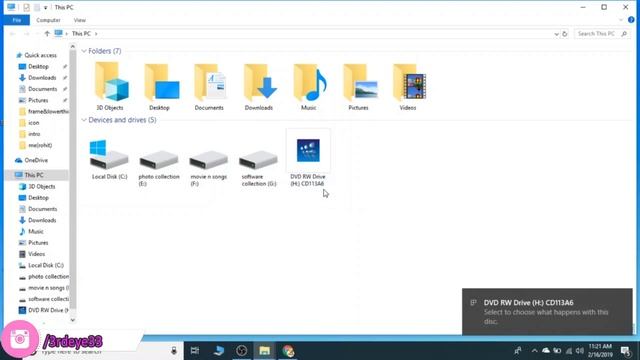
Task: Click navigation pane scrollbar down arrow
Action: coord(73,320)
